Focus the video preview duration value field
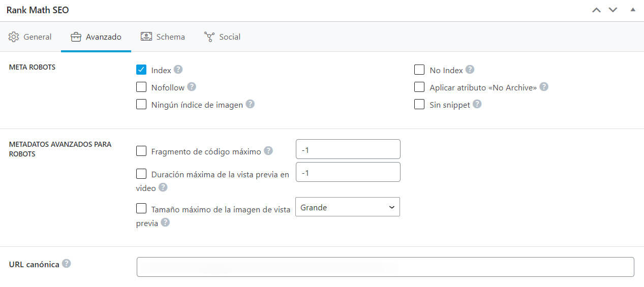Image resolution: width=644 pixels, height=287 pixels. pyautogui.click(x=348, y=172)
